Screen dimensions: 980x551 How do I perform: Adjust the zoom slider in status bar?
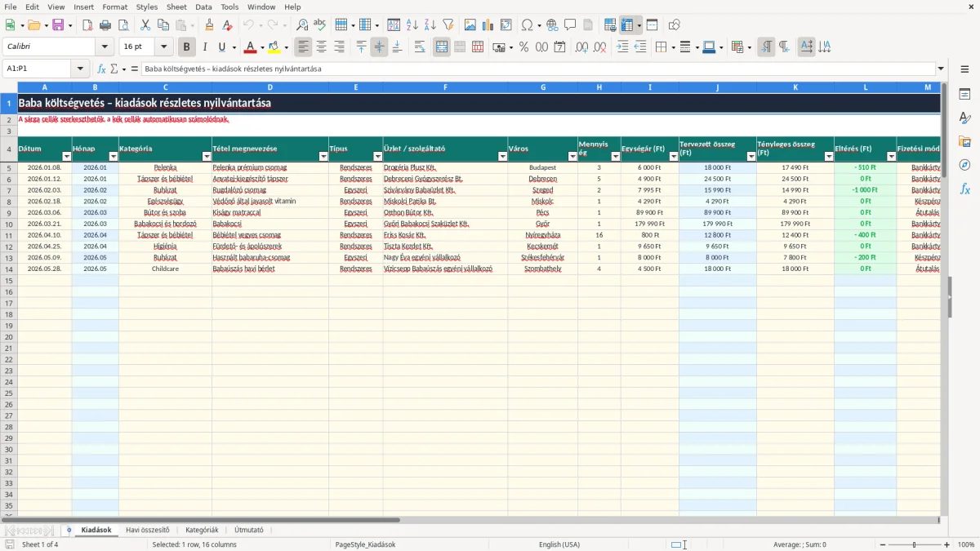click(x=915, y=544)
